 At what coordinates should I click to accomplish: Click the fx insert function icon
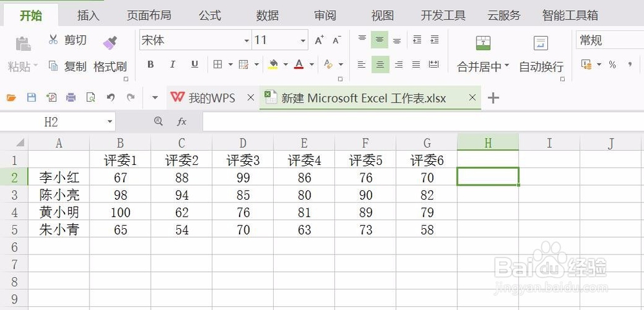tap(182, 121)
